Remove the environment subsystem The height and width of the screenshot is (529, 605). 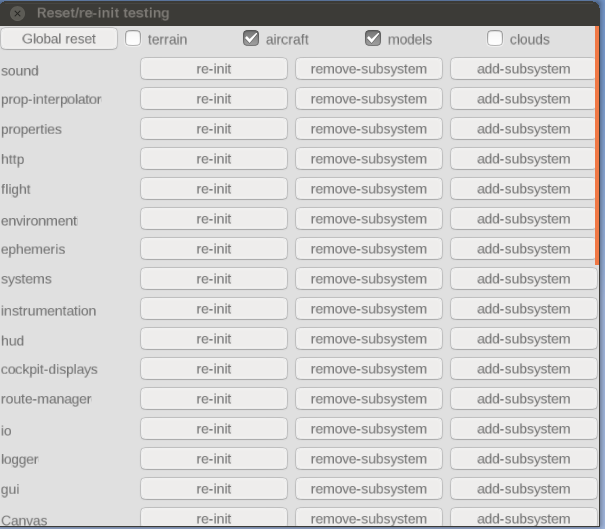point(369,219)
